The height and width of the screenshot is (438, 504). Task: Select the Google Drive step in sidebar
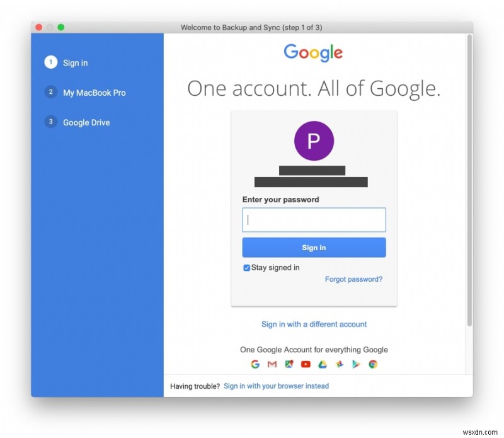point(86,122)
